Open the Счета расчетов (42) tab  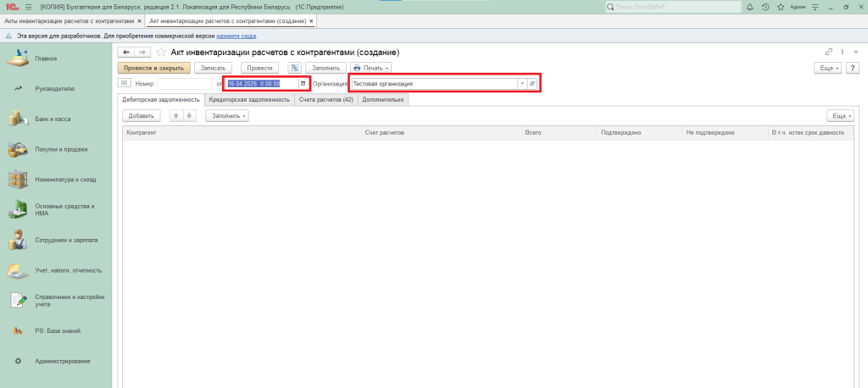coord(325,99)
